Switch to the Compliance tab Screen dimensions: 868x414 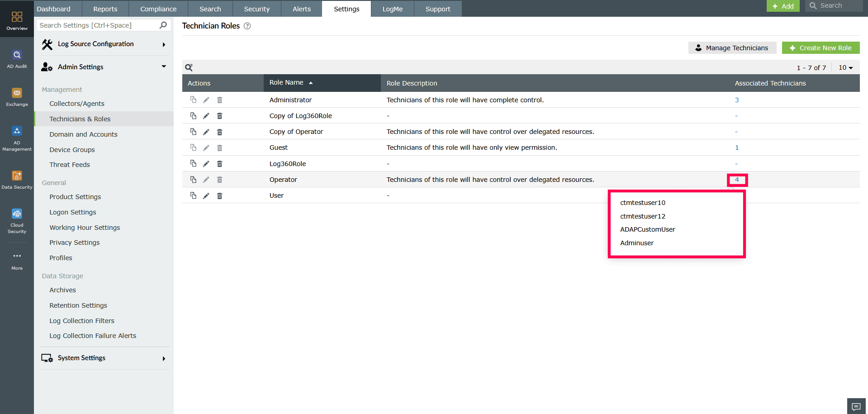point(158,9)
